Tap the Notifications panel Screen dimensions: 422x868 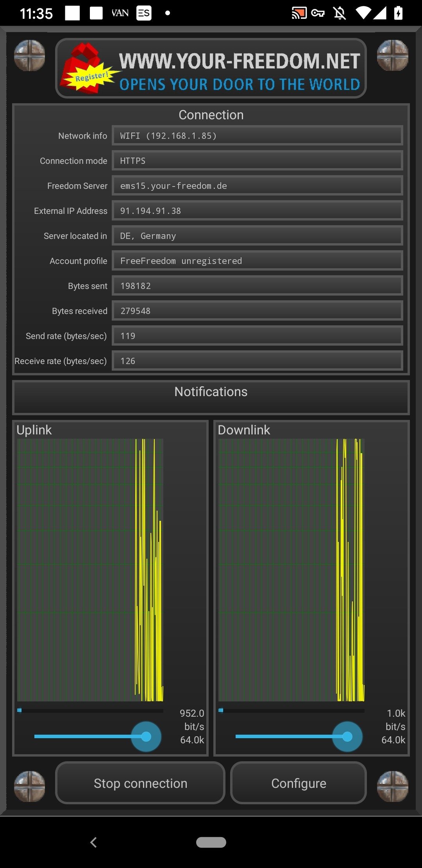[211, 398]
